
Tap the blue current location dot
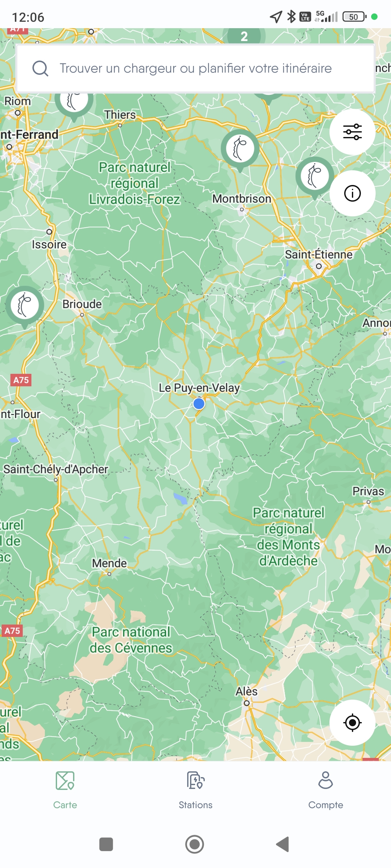(x=199, y=403)
